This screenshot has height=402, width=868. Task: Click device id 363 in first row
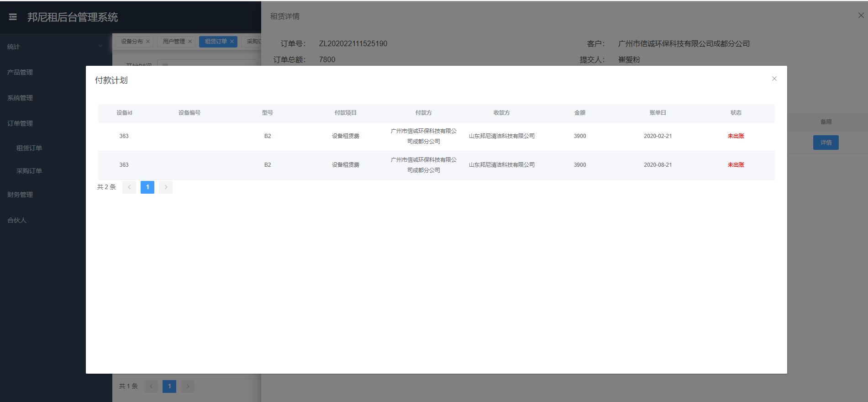click(x=124, y=136)
